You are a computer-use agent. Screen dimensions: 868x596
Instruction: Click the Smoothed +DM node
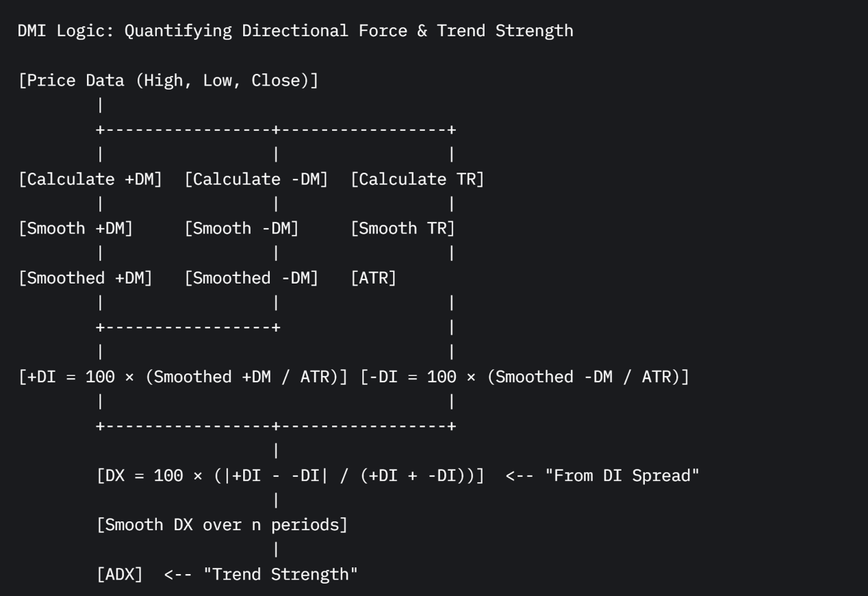point(85,277)
